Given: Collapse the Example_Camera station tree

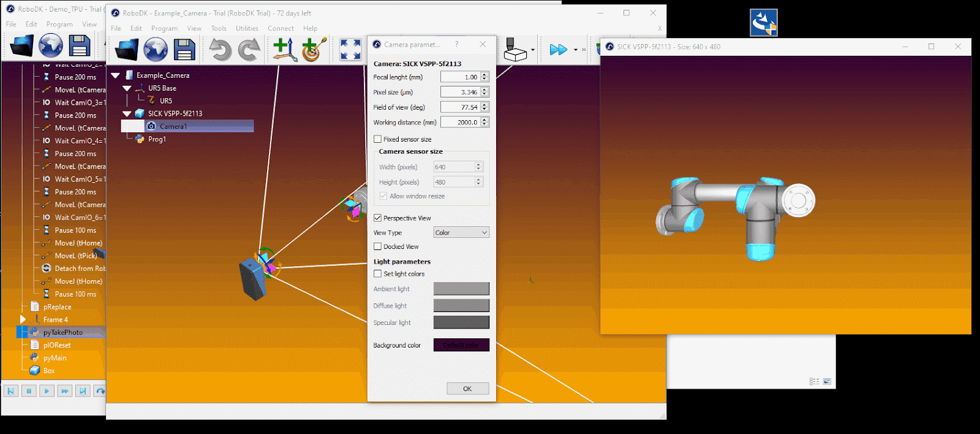Looking at the screenshot, I should [115, 75].
